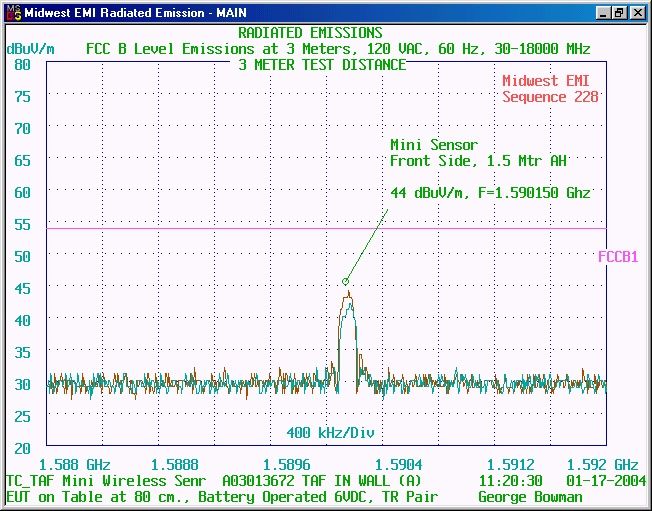Click the 44 dBuV/m peak annotation text

click(490, 193)
